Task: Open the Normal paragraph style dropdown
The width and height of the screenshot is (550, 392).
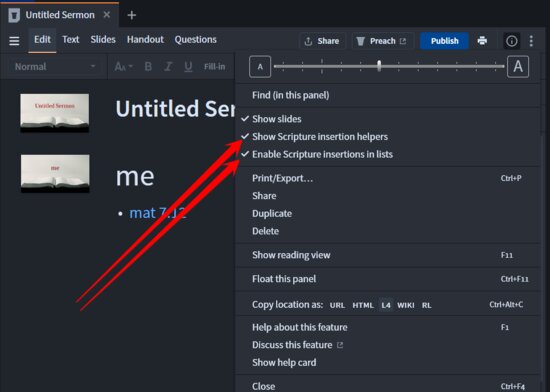Action: coord(55,66)
